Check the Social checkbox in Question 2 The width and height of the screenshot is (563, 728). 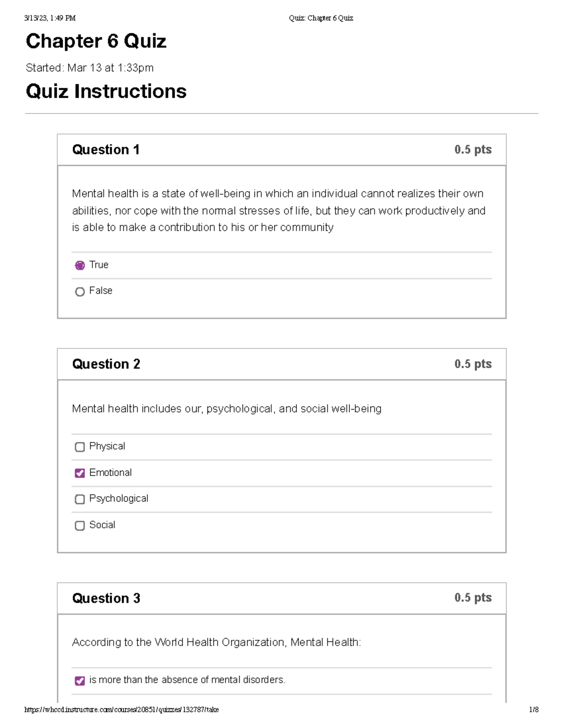[x=80, y=525]
